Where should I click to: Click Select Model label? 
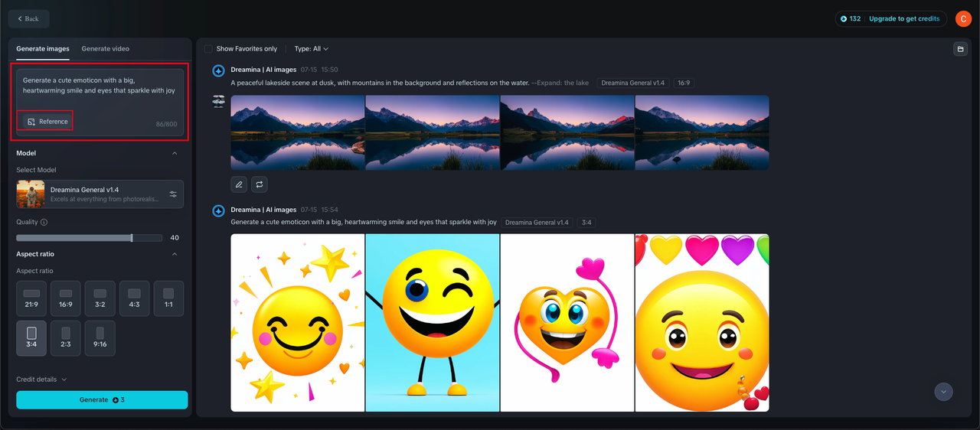click(x=36, y=170)
